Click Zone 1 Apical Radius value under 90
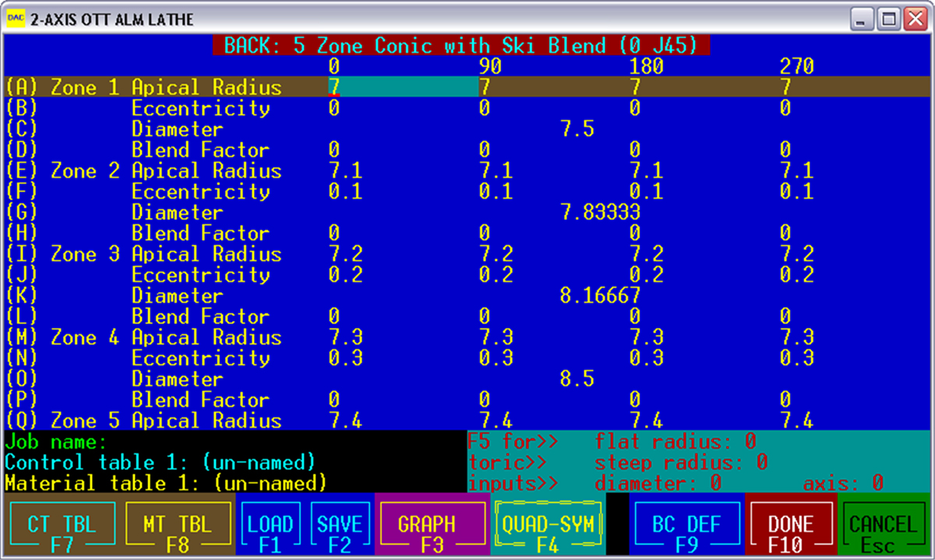Image resolution: width=935 pixels, height=560 pixels. 485,87
